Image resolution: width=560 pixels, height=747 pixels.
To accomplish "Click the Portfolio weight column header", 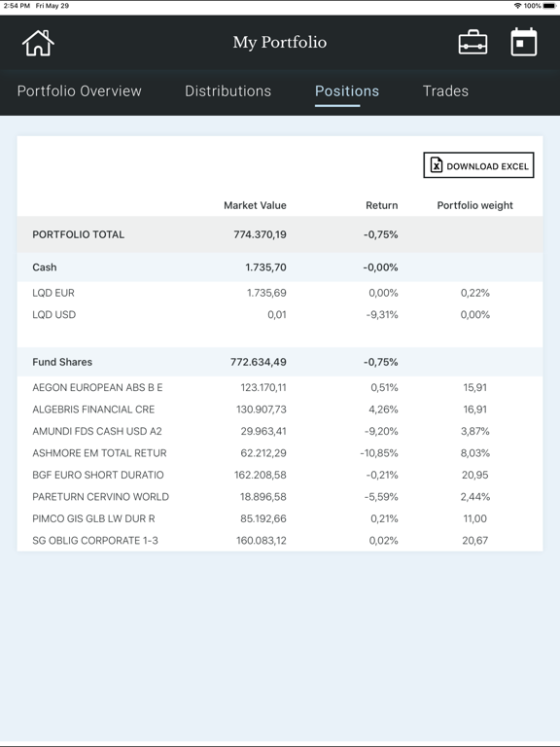I will (x=474, y=205).
